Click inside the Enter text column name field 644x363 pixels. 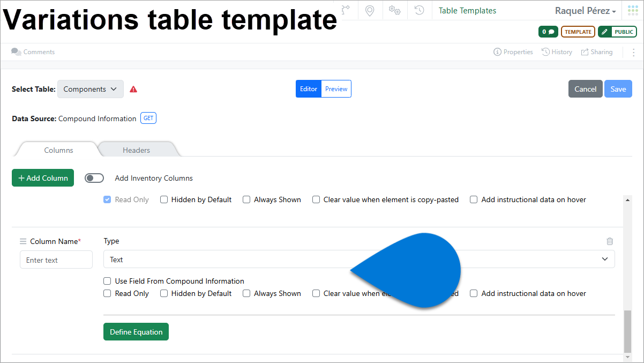pyautogui.click(x=56, y=260)
